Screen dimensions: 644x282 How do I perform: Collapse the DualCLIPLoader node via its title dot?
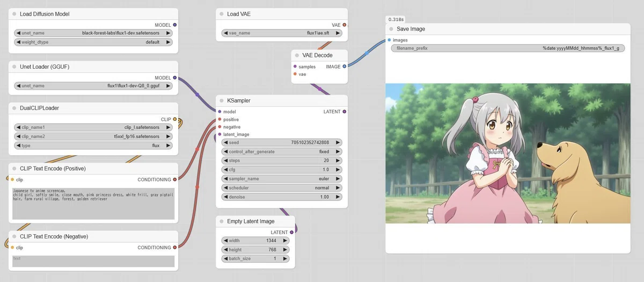click(14, 108)
